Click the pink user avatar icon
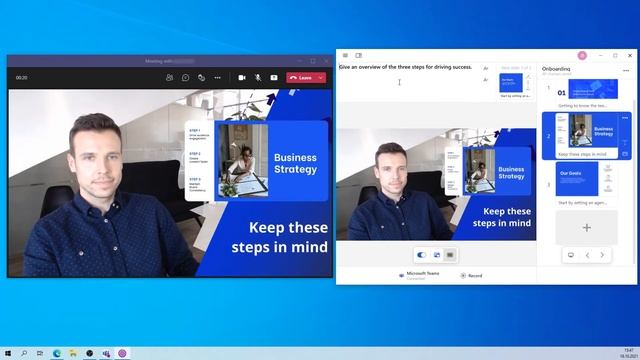This screenshot has height=360, width=640. click(582, 56)
